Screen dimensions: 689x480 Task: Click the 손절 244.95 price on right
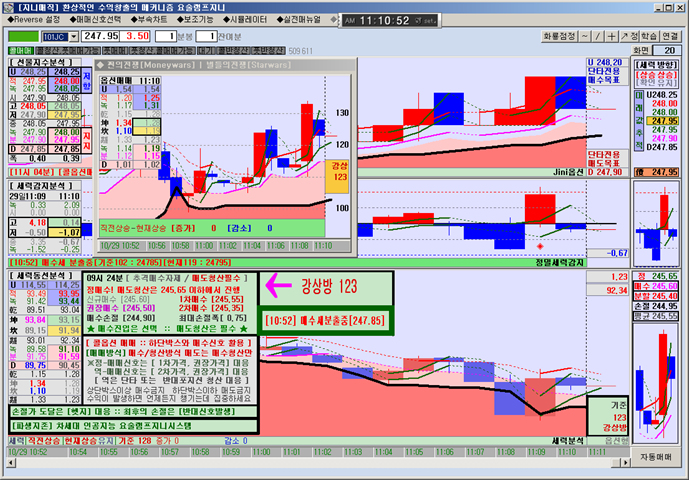[x=656, y=306]
